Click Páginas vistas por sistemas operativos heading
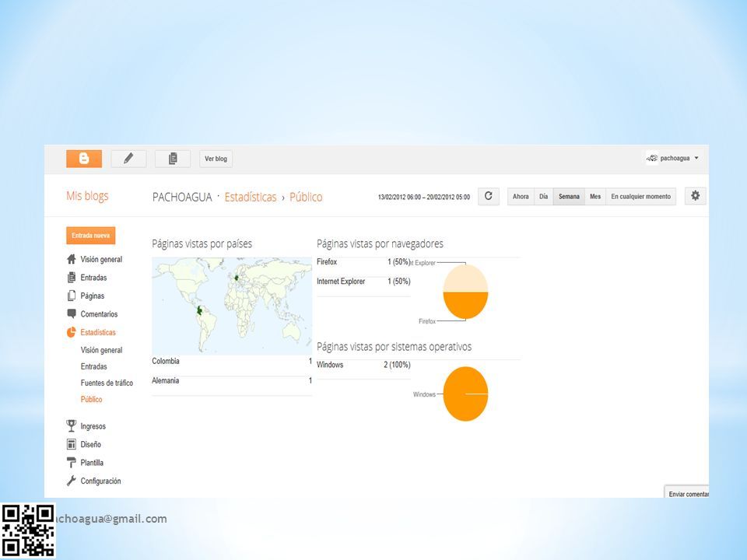Viewport: 747px width, 560px height. pos(394,347)
